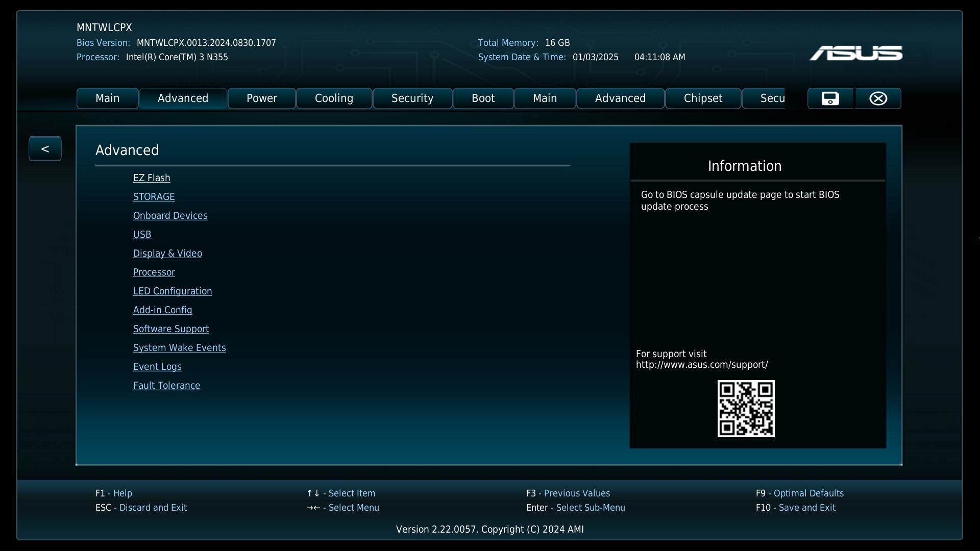Open the EZ Flash link
This screenshot has width=980, height=551.
(152, 178)
